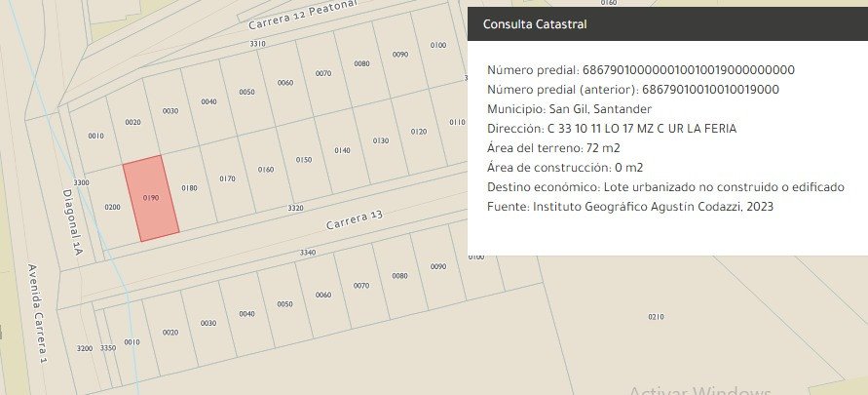Click corner parcel labeled 0200
Viewport: 868px width, 395px height.
pyautogui.click(x=112, y=208)
